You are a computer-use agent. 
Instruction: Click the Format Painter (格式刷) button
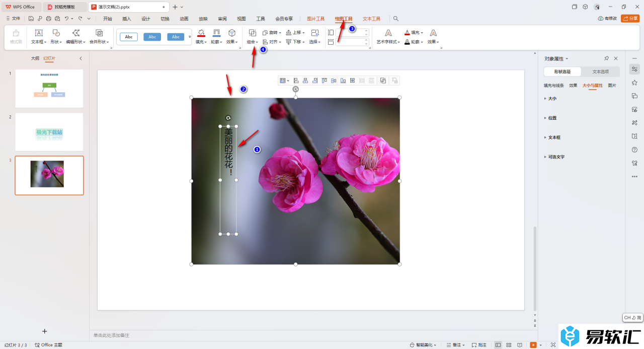click(16, 36)
